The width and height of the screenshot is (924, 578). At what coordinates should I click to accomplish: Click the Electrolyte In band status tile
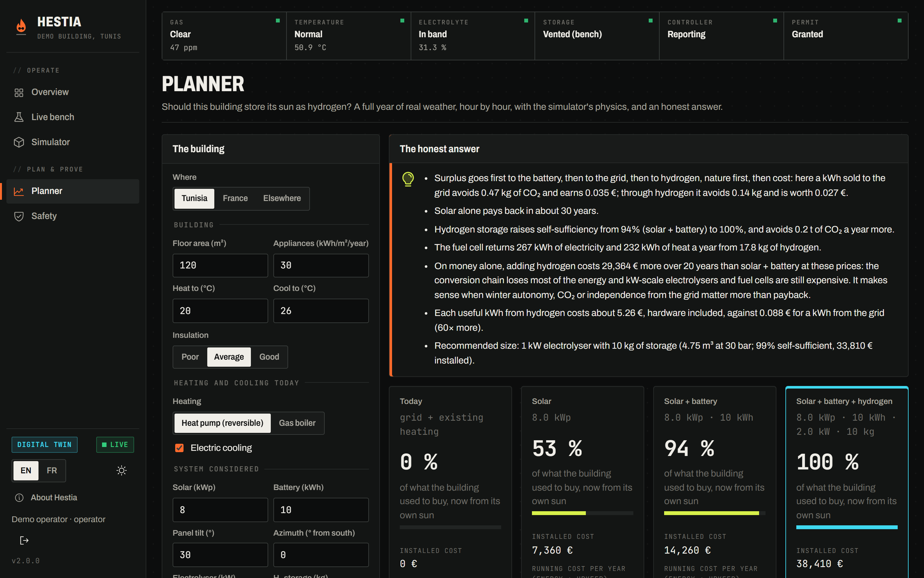473,36
